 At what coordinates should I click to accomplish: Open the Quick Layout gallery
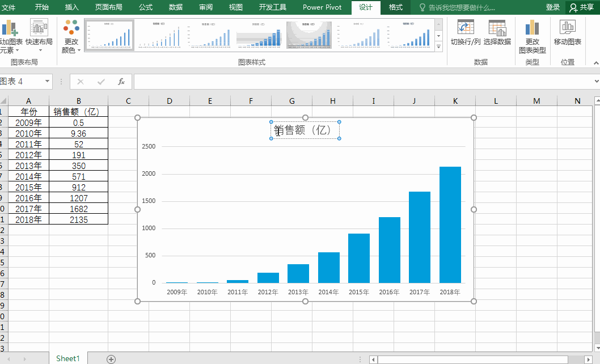tap(39, 37)
